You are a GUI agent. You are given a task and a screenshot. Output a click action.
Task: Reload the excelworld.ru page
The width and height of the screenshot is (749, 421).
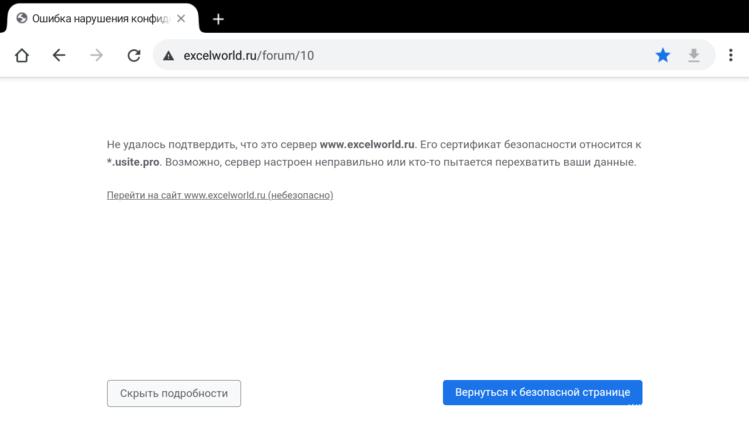[x=134, y=55]
